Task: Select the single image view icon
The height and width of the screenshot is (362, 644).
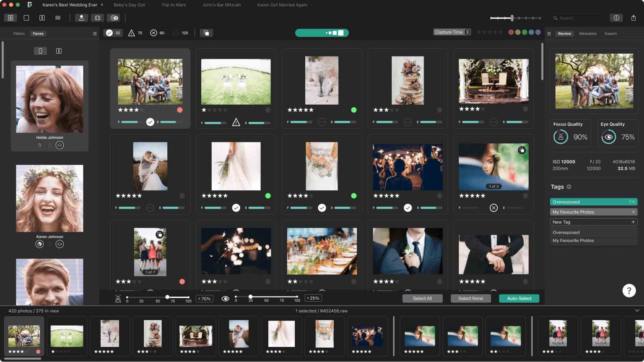Action: coord(26,18)
